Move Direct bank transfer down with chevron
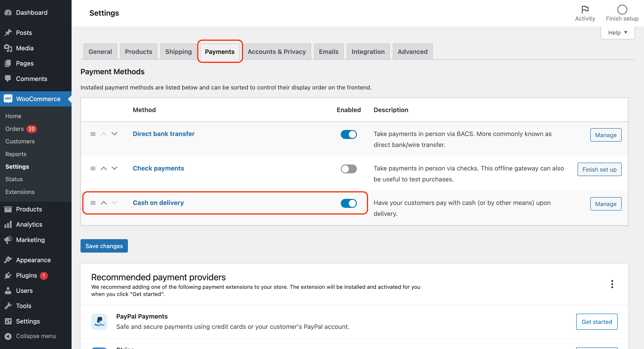 114,134
